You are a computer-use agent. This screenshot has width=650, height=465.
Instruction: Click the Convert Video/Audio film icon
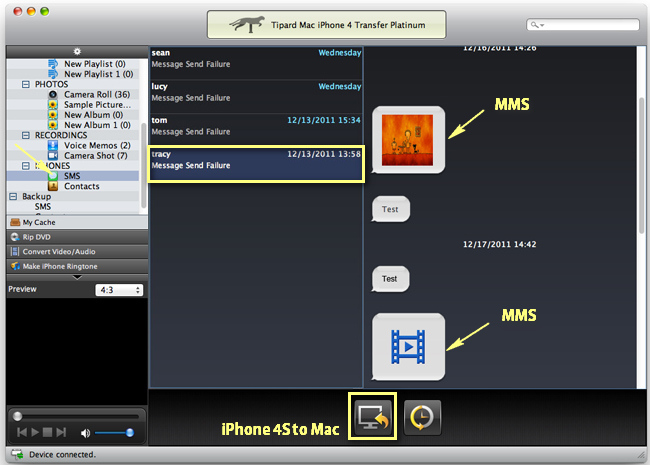15,252
